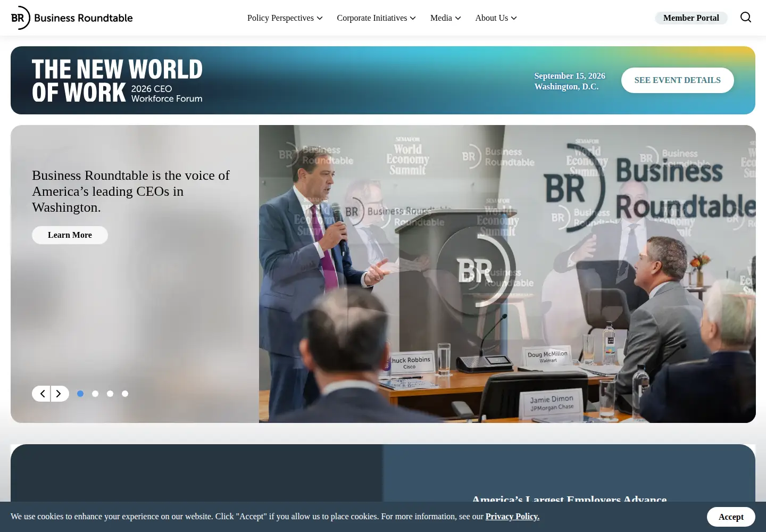Open the Member Portal
The image size is (766, 532).
coord(691,18)
